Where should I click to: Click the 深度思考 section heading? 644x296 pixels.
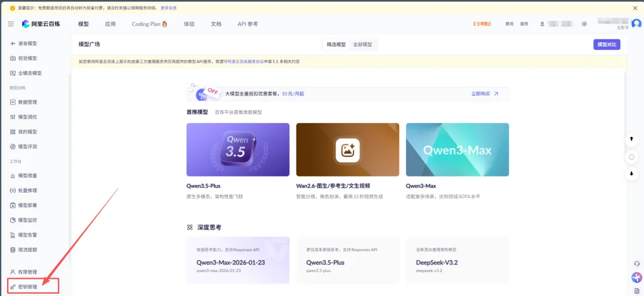[x=209, y=227]
